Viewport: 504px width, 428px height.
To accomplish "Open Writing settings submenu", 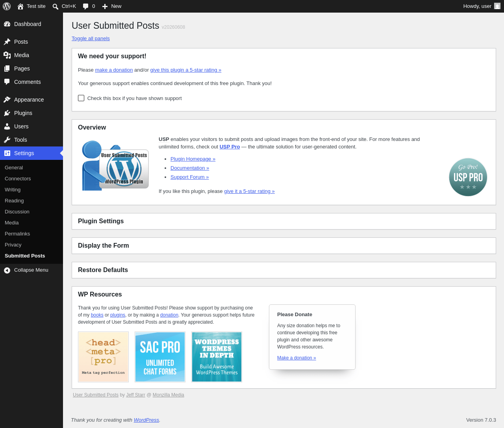I will tap(31, 190).
